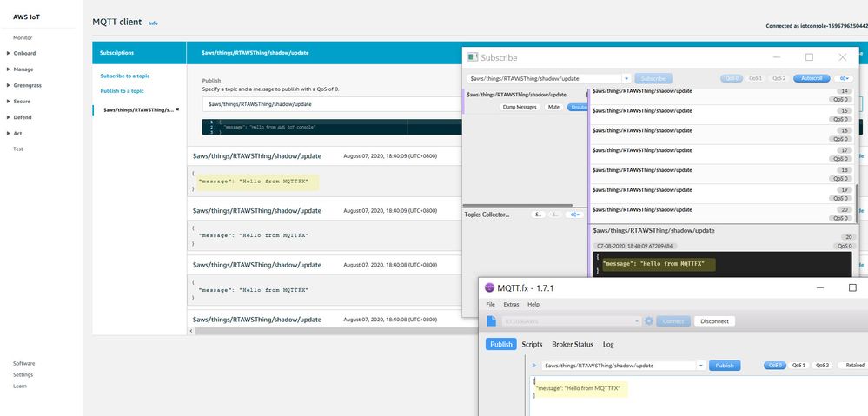
Task: Select QoS 0 in Subscribe window
Action: pos(732,78)
